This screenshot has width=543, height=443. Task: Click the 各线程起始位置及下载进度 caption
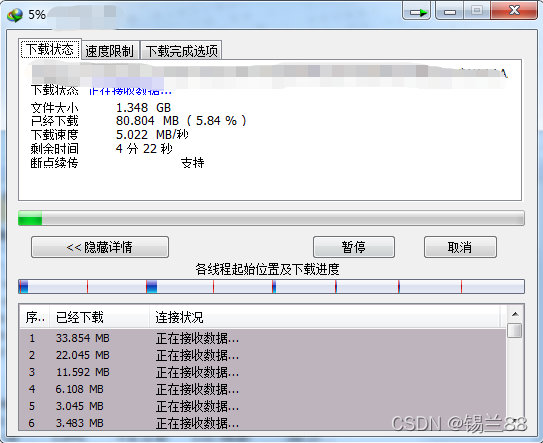[x=267, y=269]
